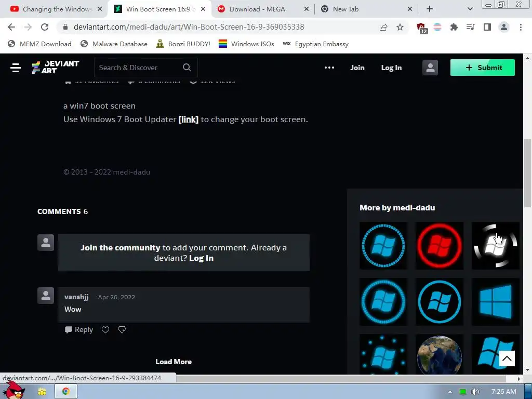
Task: Open the Chrome profile avatar
Action: [x=504, y=27]
